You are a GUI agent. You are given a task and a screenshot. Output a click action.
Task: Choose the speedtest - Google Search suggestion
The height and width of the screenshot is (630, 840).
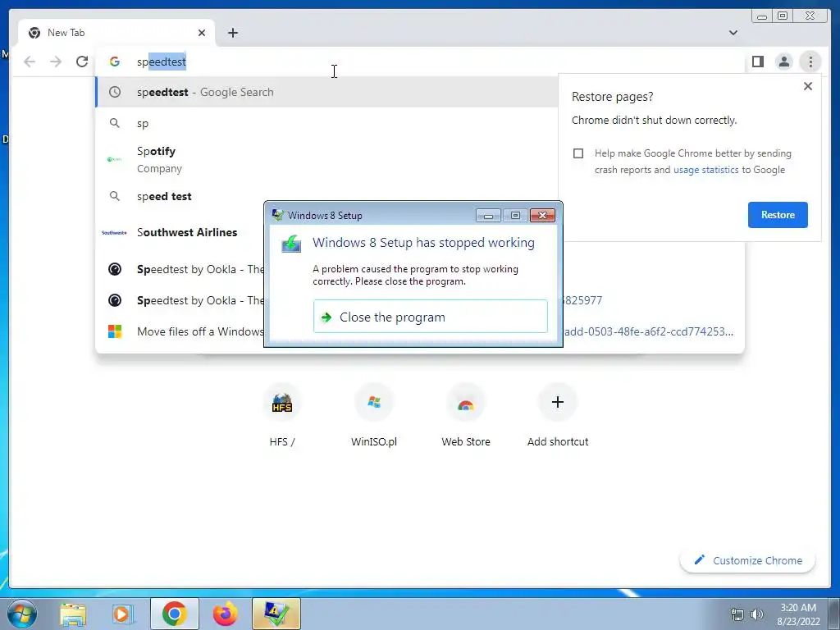[x=326, y=92]
